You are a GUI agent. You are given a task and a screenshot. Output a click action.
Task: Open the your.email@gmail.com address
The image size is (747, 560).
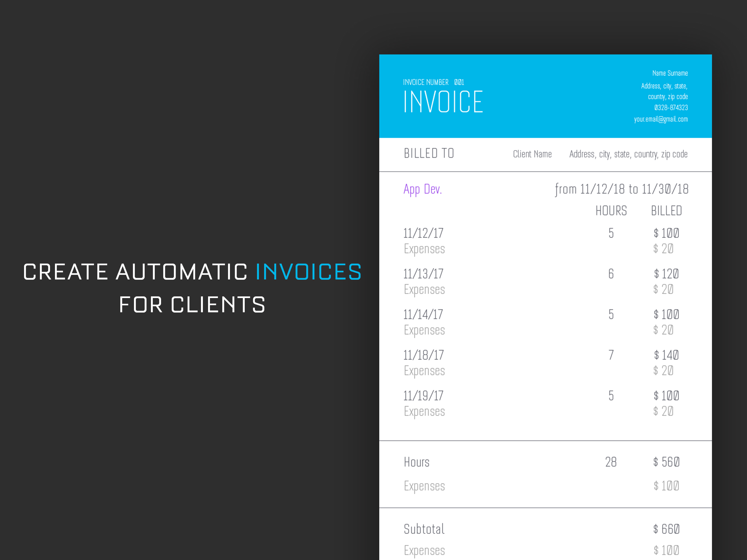(661, 119)
